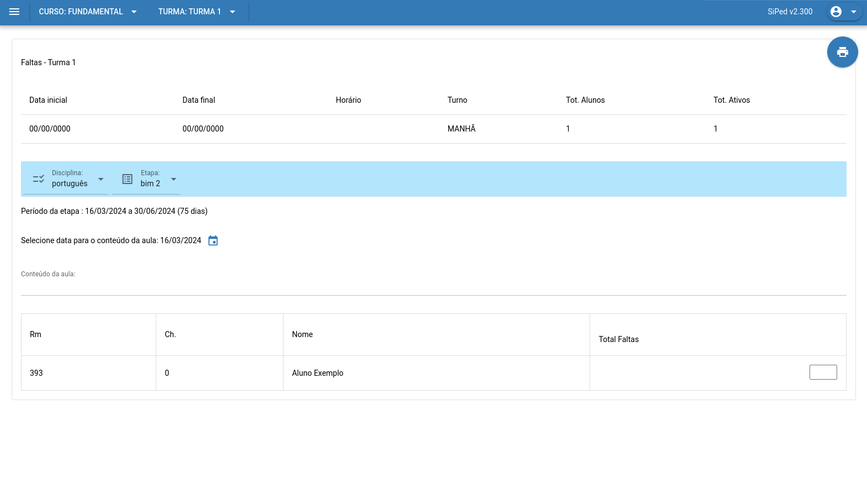Click the Horário column header
Image resolution: width=867 pixels, height=504 pixels.
tap(348, 100)
